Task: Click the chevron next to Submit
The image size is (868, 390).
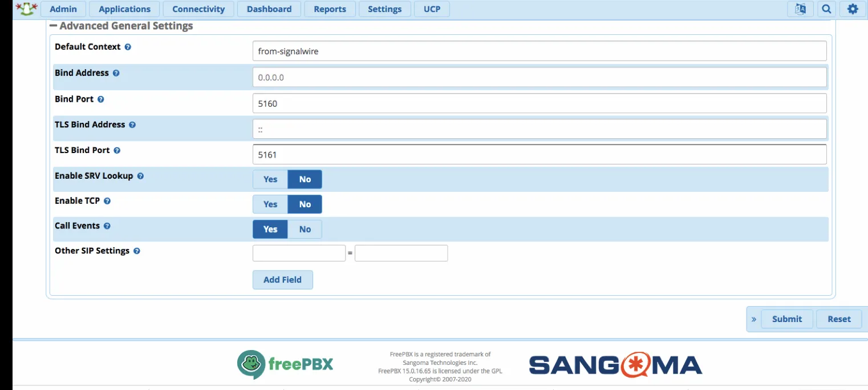Action: click(x=753, y=319)
